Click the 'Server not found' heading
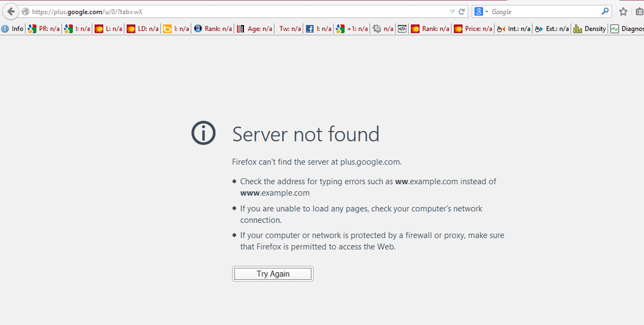Screen dimensions: 644x325 (305, 135)
